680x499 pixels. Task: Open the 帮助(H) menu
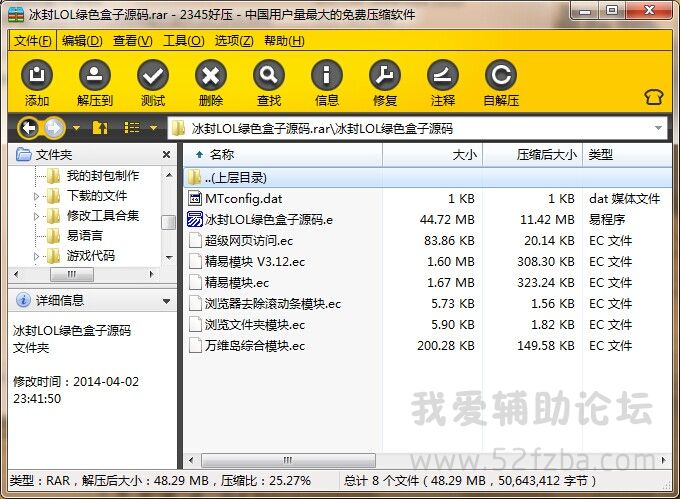tap(284, 41)
